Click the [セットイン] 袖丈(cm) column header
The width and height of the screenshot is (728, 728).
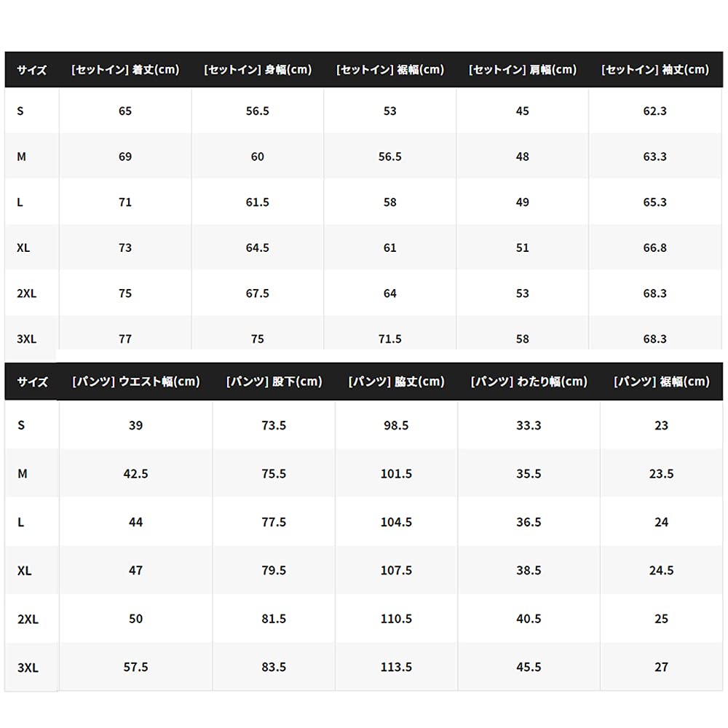click(x=655, y=70)
